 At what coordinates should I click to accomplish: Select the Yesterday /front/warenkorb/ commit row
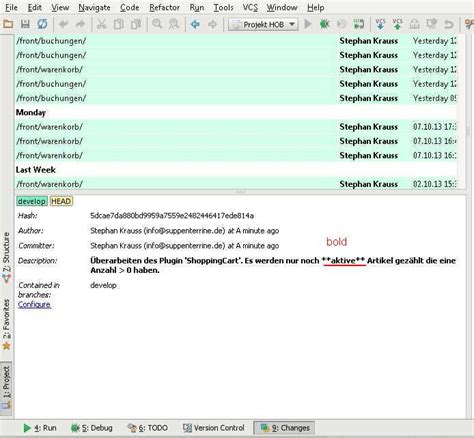(x=236, y=69)
